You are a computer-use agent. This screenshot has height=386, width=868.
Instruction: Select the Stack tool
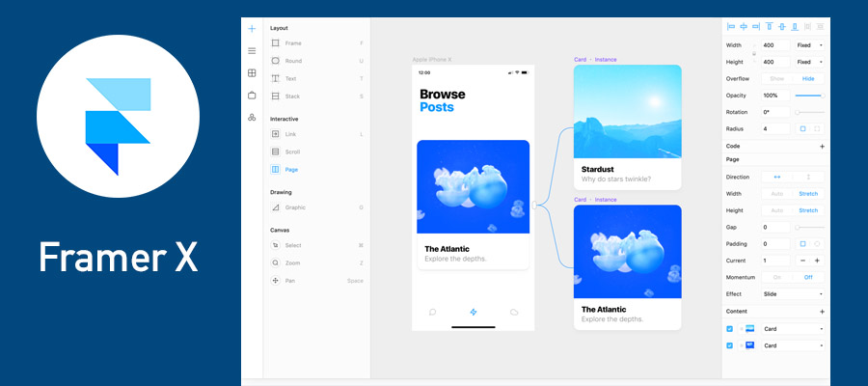coord(316,96)
